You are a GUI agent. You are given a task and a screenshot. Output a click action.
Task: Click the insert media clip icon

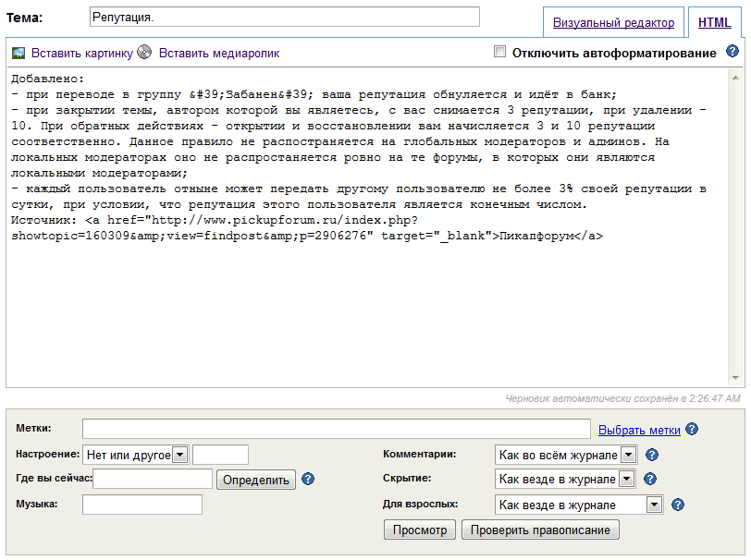(144, 53)
